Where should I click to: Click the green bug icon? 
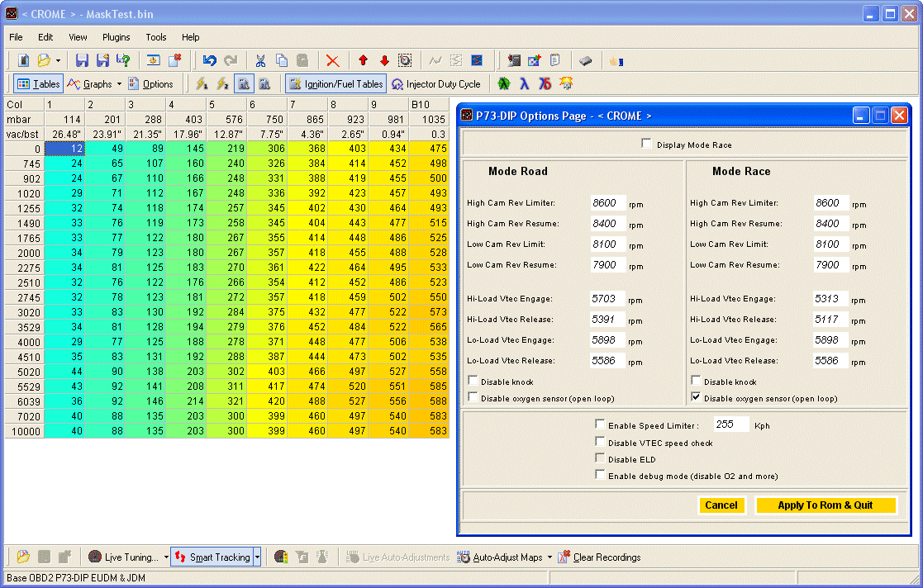(x=504, y=84)
